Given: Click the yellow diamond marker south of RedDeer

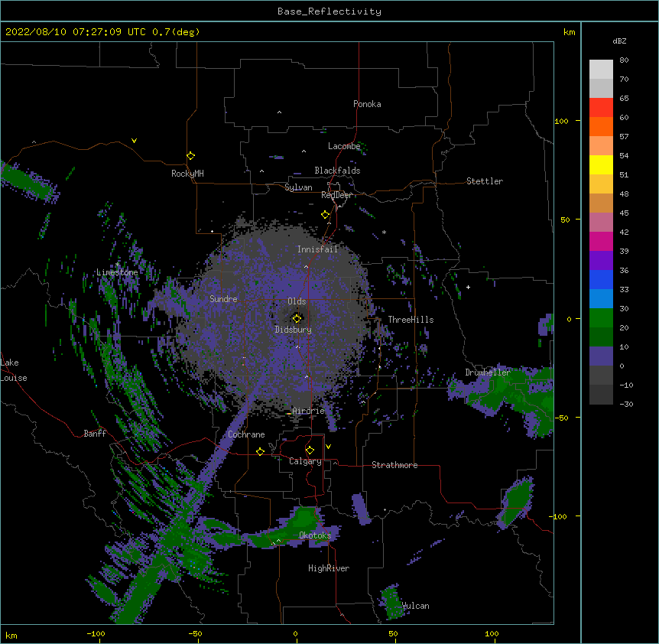Looking at the screenshot, I should (326, 215).
